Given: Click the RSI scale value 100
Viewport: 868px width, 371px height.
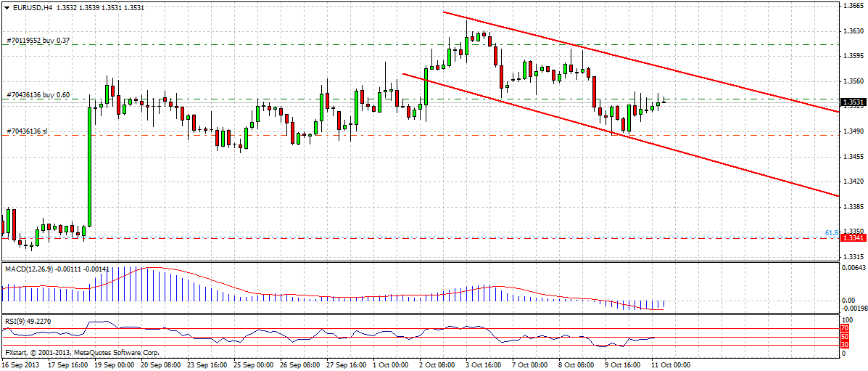Looking at the screenshot, I should (847, 320).
